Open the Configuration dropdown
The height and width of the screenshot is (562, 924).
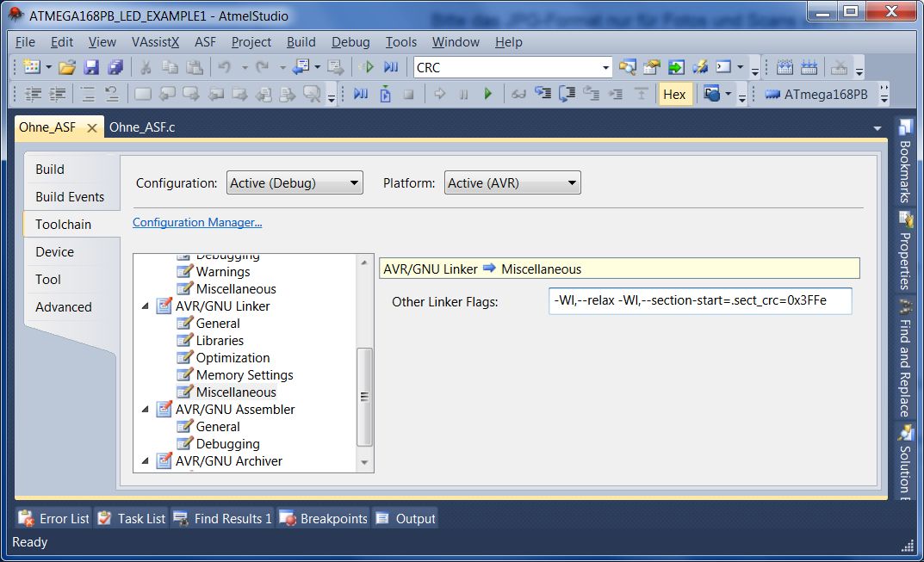tap(295, 182)
